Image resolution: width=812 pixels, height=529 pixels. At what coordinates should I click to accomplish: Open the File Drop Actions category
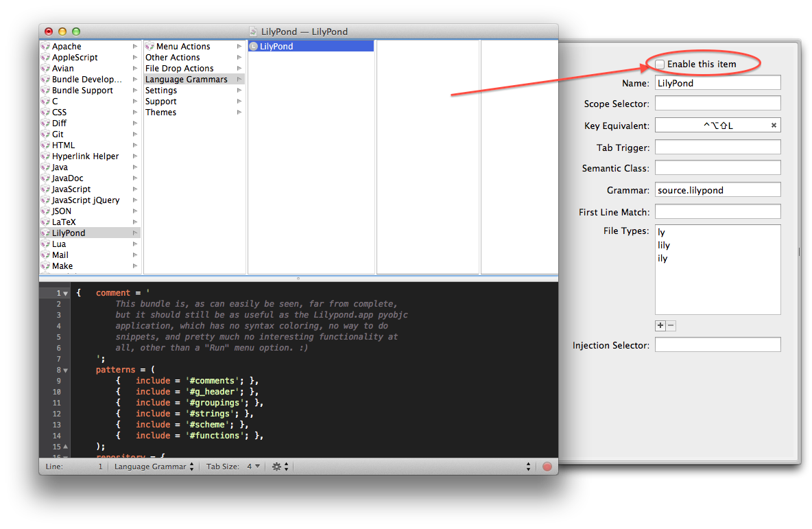tap(194, 69)
